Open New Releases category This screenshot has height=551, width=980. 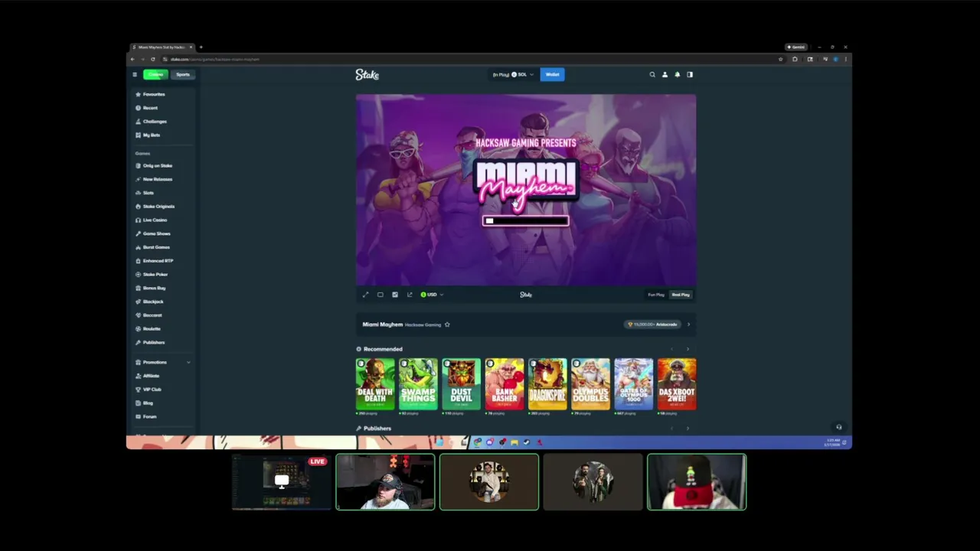coord(154,179)
